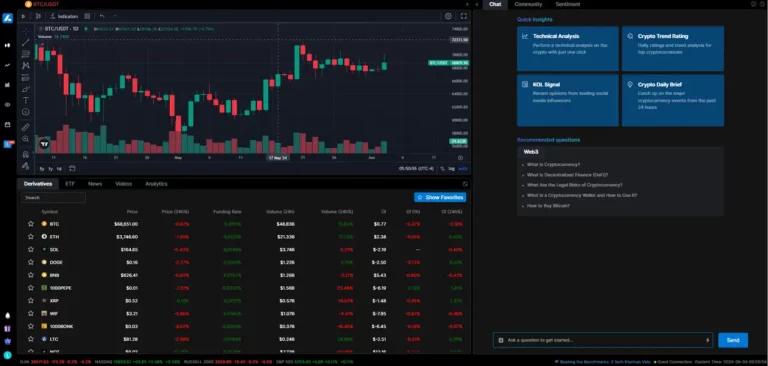Open the blue sidebar icon with new badge

pyautogui.click(x=8, y=144)
